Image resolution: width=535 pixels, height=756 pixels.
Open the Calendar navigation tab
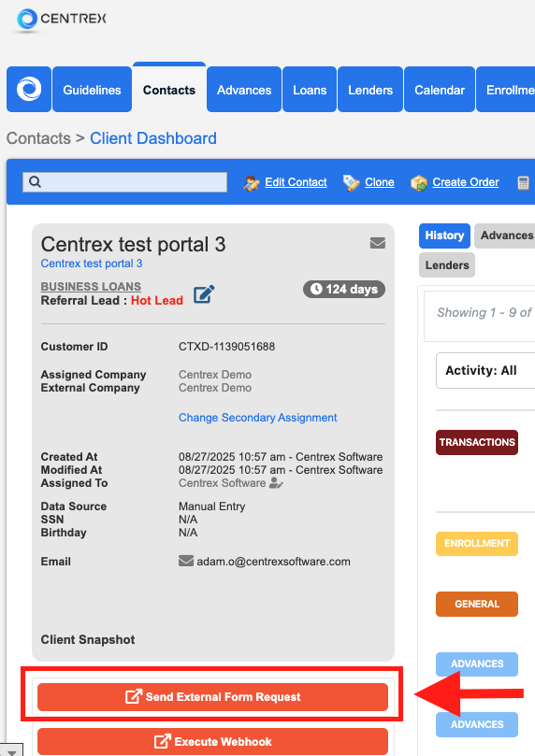[440, 90]
